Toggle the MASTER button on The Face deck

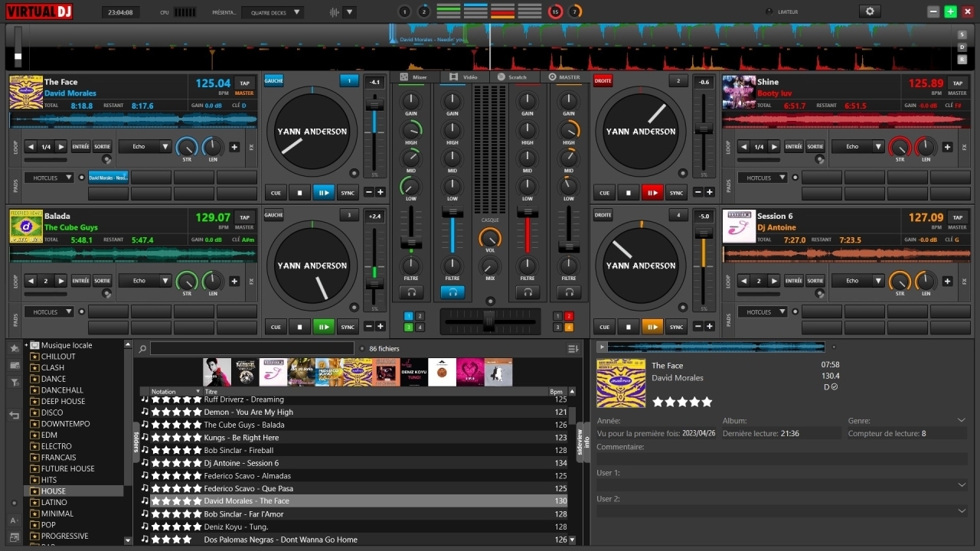click(244, 93)
